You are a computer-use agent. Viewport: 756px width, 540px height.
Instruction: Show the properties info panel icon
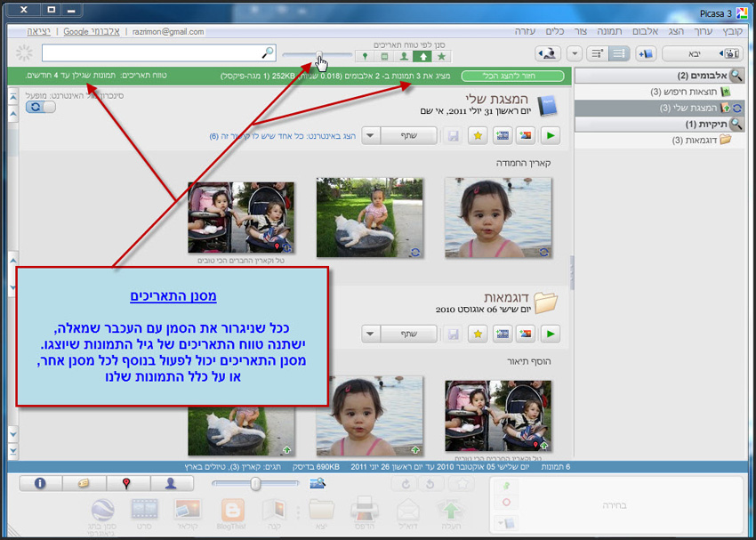tap(41, 483)
